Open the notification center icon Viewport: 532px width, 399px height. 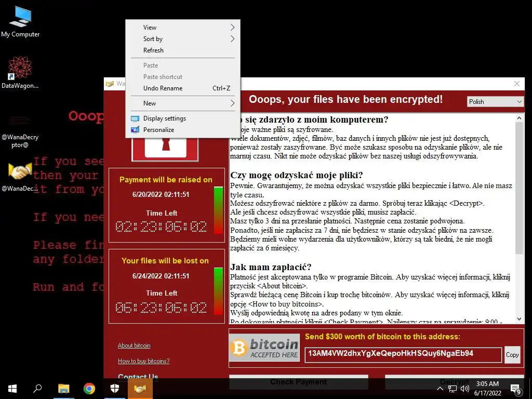(516, 389)
